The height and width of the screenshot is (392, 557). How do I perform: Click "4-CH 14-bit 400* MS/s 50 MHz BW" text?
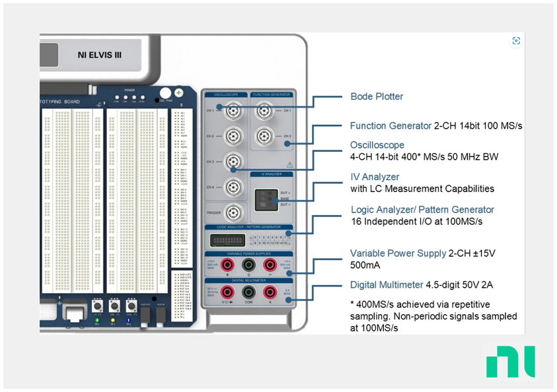tap(424, 157)
